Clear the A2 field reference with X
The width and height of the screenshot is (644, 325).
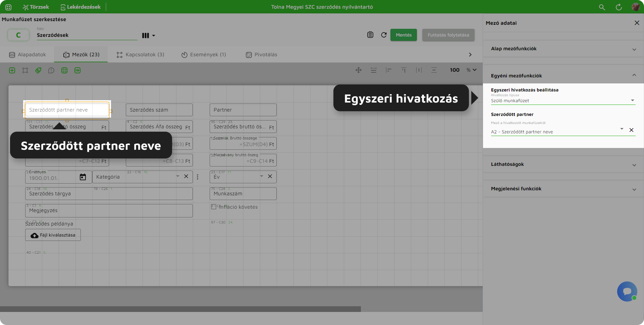tap(632, 130)
